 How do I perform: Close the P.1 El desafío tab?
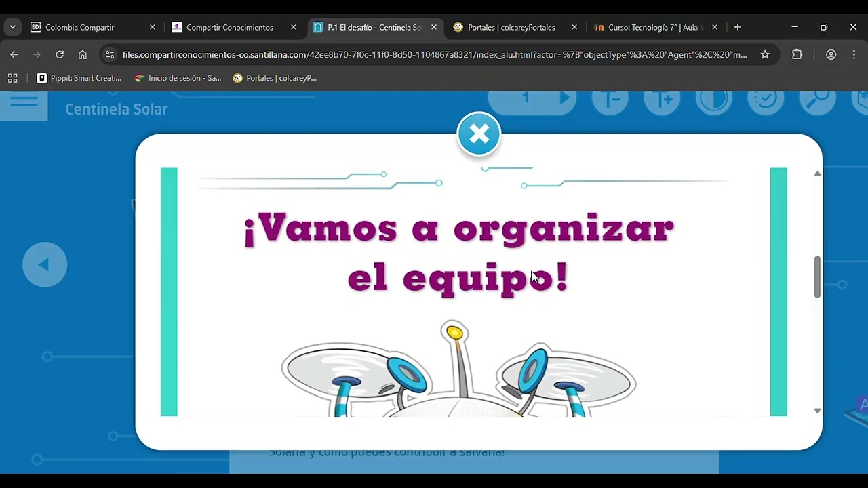point(433,28)
